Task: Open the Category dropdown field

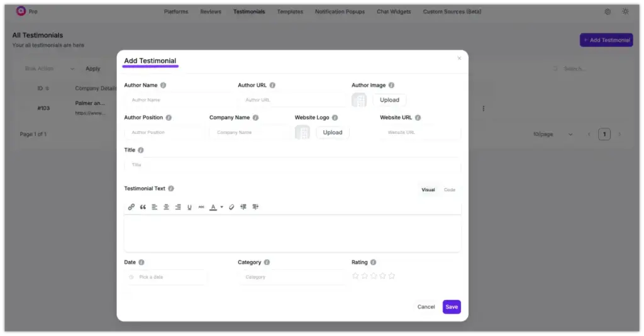Action: coord(292,277)
